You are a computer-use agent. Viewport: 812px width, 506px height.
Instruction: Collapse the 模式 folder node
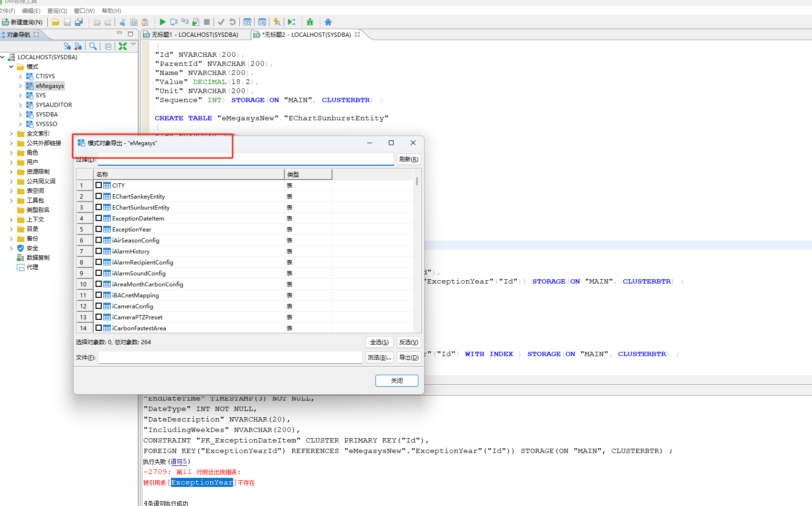11,67
